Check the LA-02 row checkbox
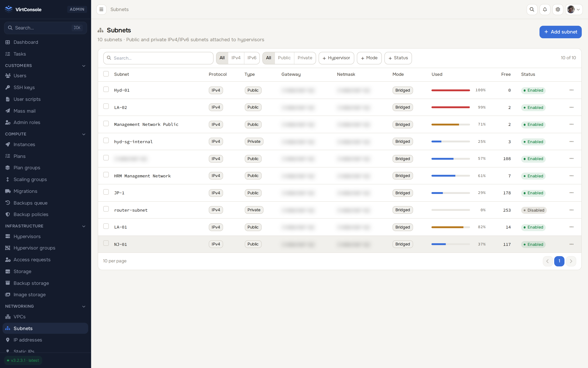 [x=106, y=106]
